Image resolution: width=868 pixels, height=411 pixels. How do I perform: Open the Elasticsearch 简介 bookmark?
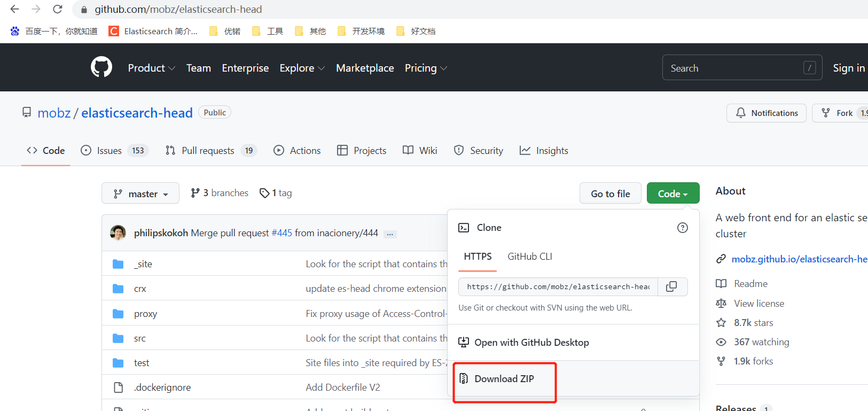(x=153, y=31)
